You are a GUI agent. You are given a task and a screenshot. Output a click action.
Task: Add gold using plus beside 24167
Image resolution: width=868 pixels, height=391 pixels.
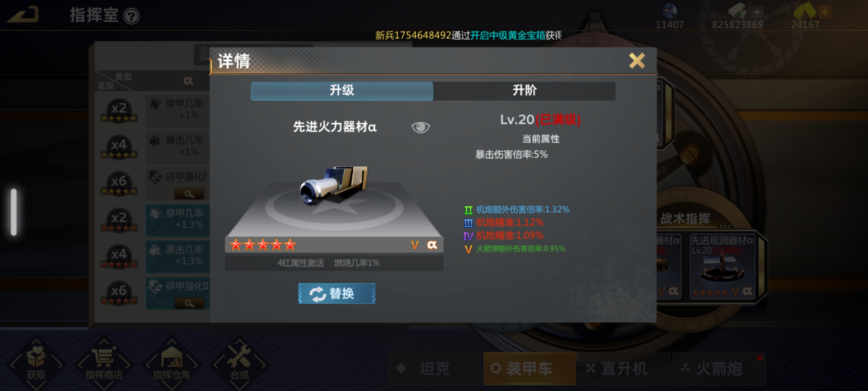(x=825, y=12)
